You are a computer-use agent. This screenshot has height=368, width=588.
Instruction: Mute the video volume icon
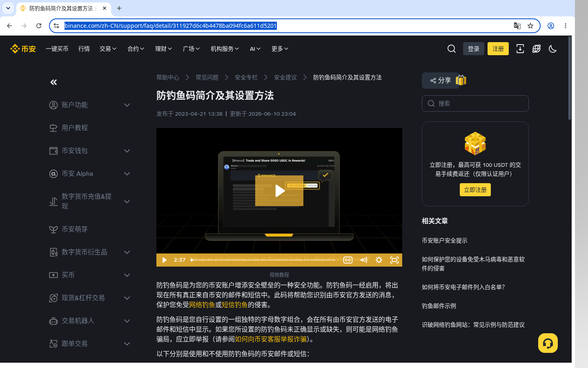point(364,260)
